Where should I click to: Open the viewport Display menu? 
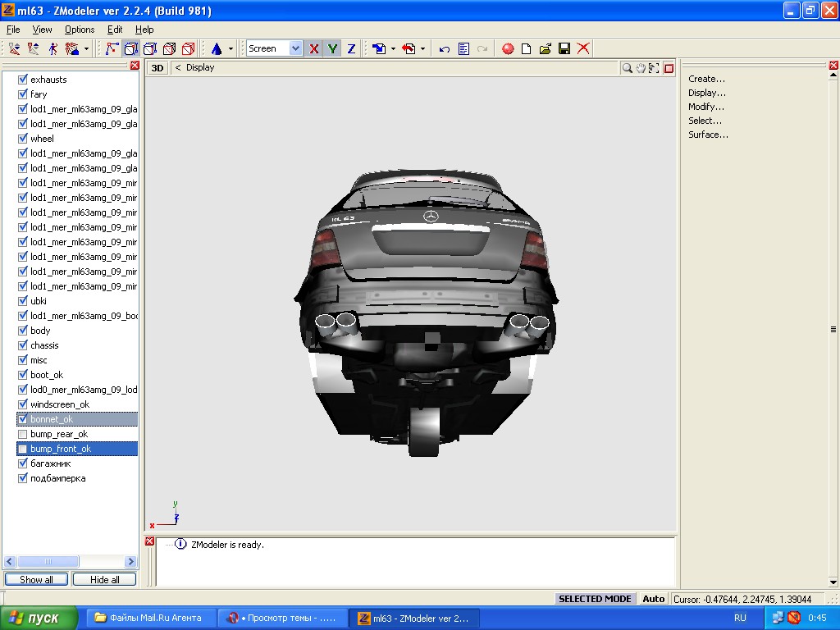coord(200,67)
